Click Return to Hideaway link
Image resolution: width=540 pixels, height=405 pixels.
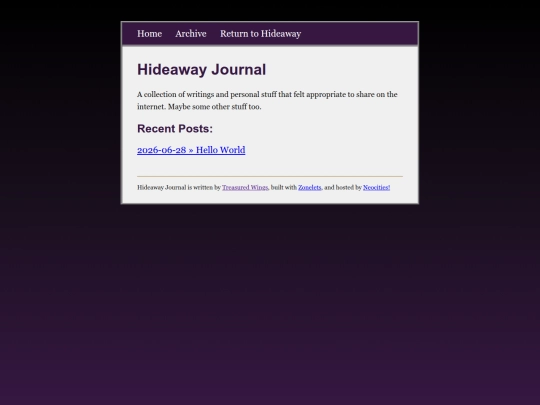click(260, 34)
